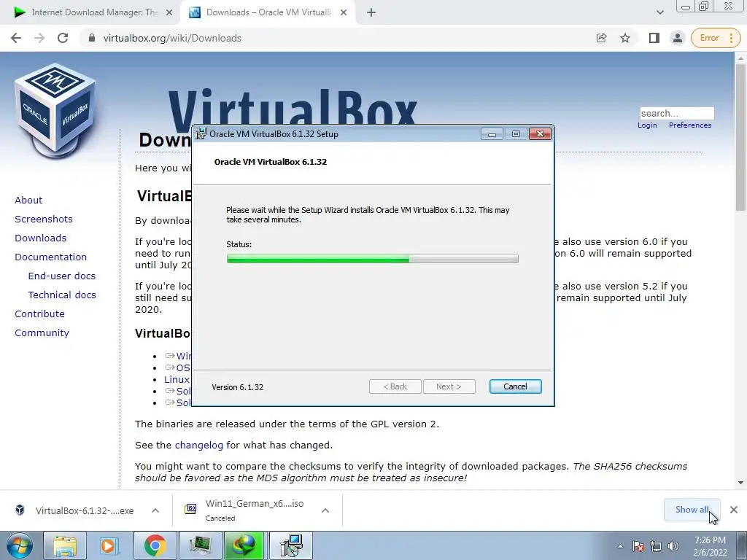Click the website search field
Image resolution: width=747 pixels, height=560 pixels.
676,113
